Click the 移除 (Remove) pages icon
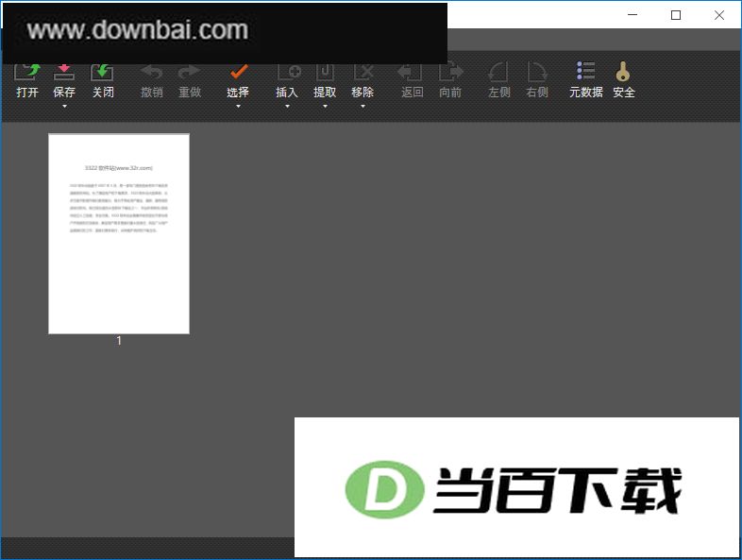Image resolution: width=742 pixels, height=560 pixels. (363, 73)
